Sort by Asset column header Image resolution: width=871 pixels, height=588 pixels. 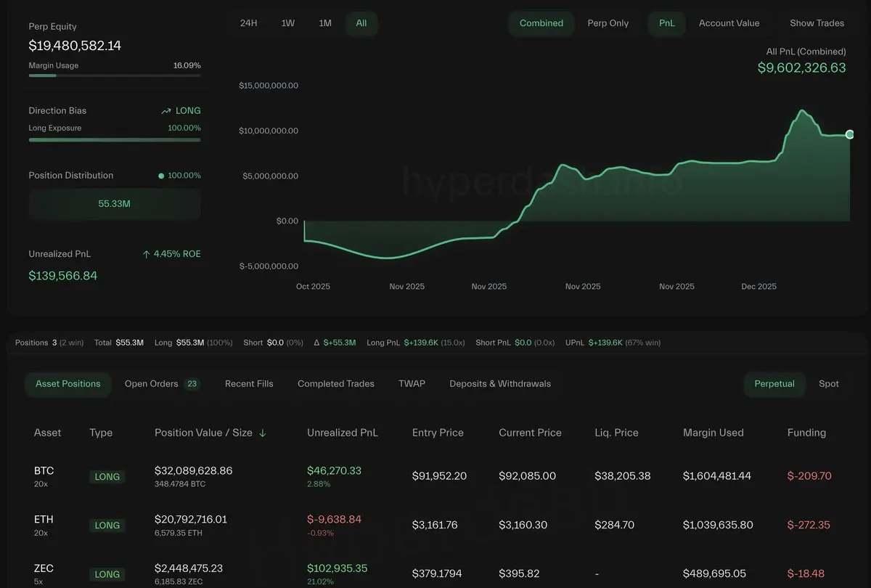[48, 433]
